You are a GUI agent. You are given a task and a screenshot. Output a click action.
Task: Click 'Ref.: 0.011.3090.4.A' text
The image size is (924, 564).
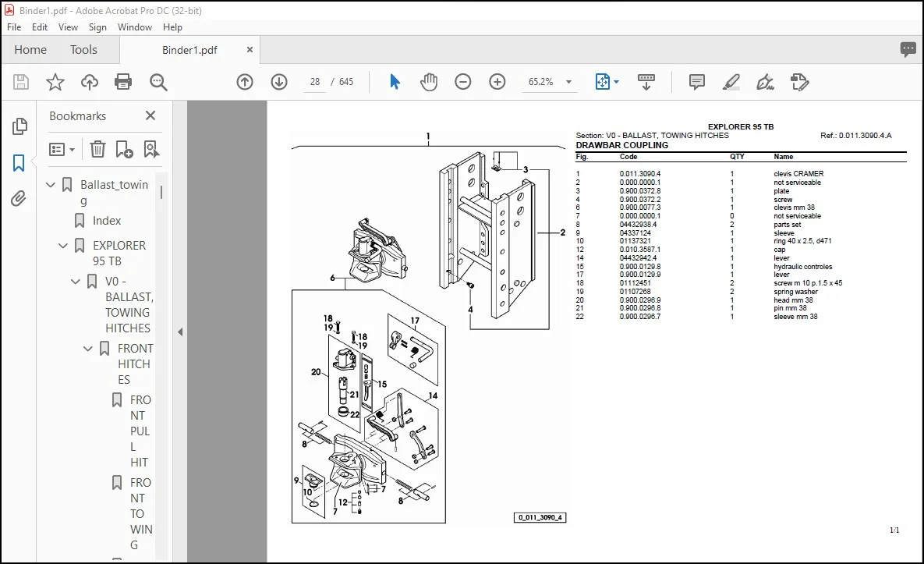click(x=855, y=136)
